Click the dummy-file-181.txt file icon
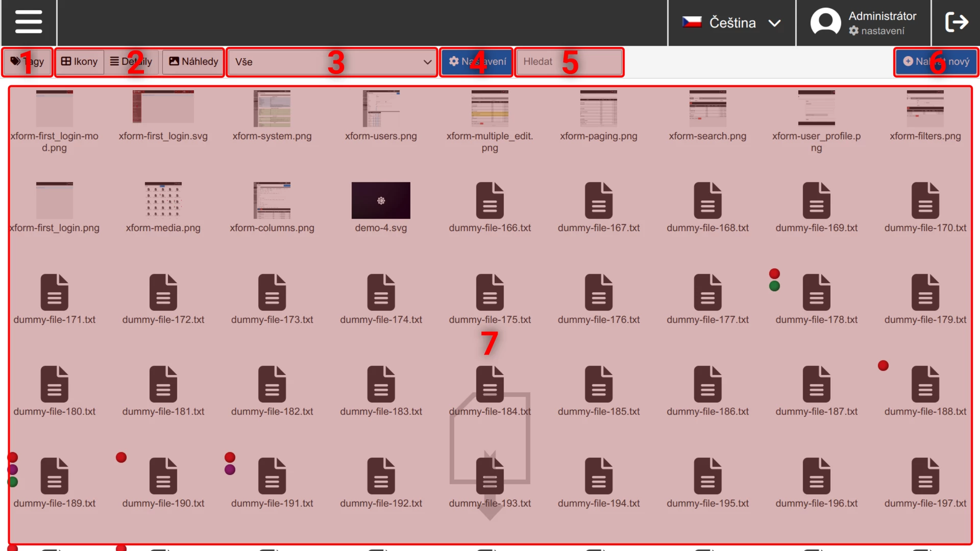Viewport: 980px width, 551px height. (163, 384)
